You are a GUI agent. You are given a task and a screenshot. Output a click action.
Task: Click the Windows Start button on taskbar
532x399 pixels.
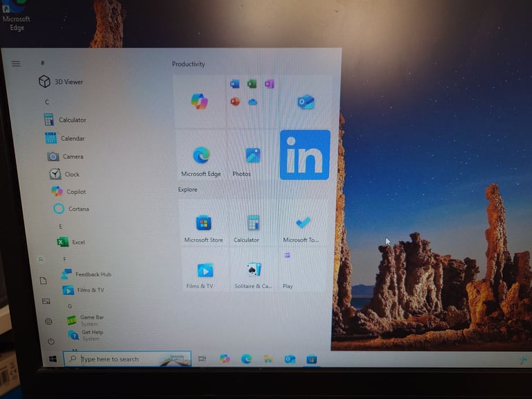pos(53,359)
